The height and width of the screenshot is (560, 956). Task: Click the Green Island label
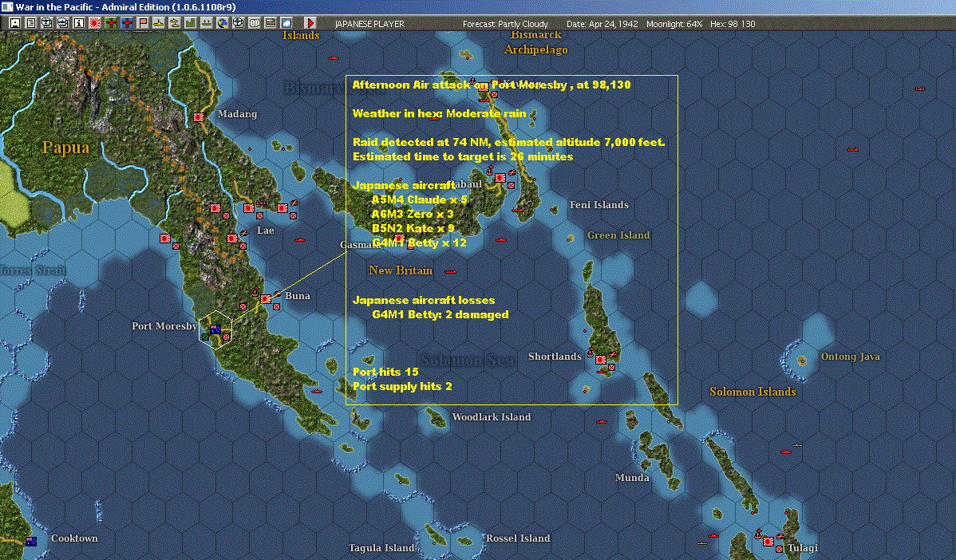point(618,235)
